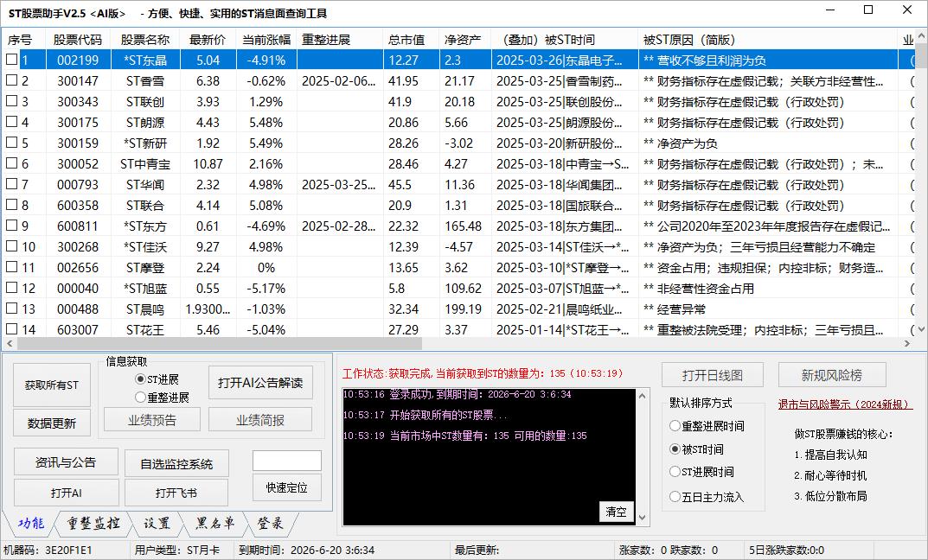Click stock code 000793
Image resolution: width=928 pixels, height=560 pixels.
(x=78, y=184)
